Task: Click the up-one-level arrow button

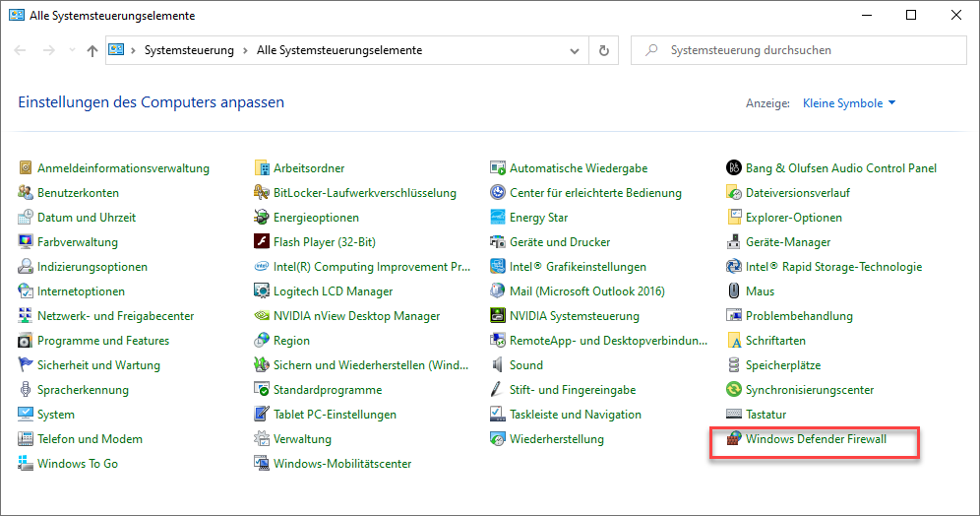Action: pos(92,50)
